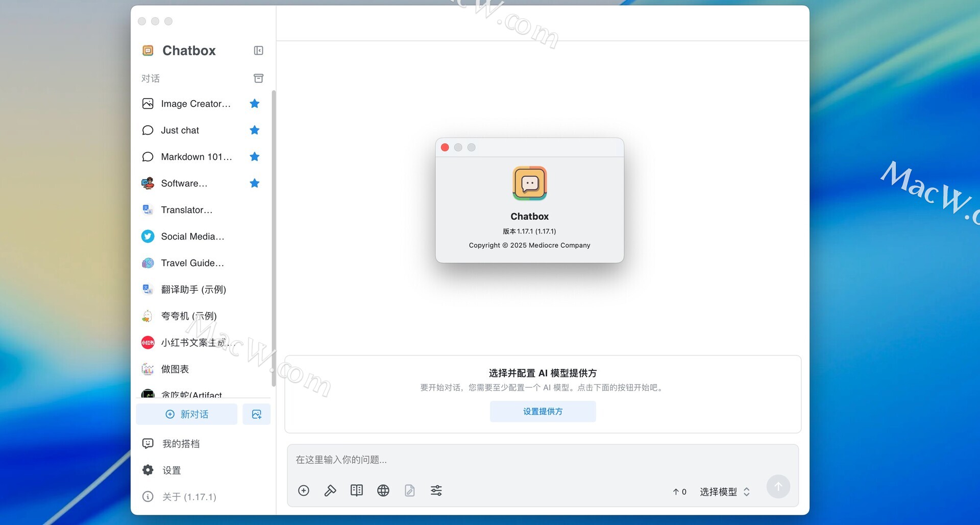The image size is (980, 525).
Task: Open the knowledge base book icon
Action: pos(357,491)
